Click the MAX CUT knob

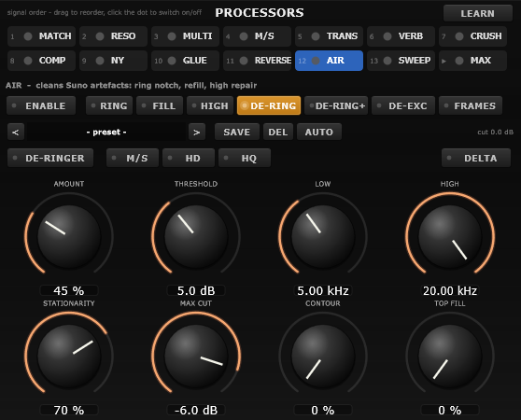tap(196, 356)
